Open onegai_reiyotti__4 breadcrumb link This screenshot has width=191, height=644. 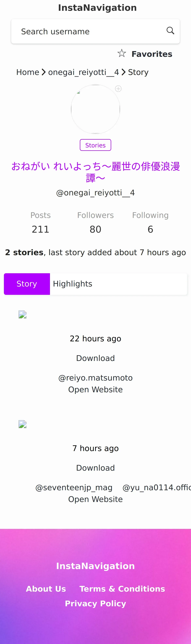tap(83, 72)
